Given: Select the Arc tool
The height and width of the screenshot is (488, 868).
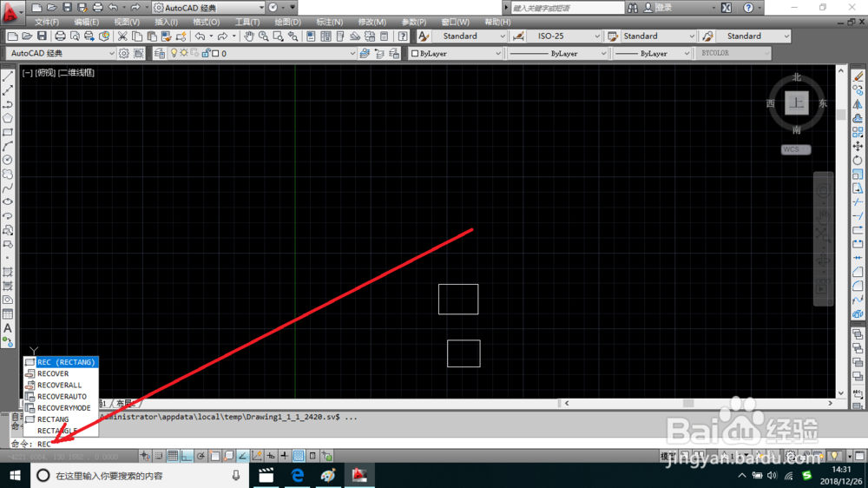Looking at the screenshot, I should pos(8,146).
